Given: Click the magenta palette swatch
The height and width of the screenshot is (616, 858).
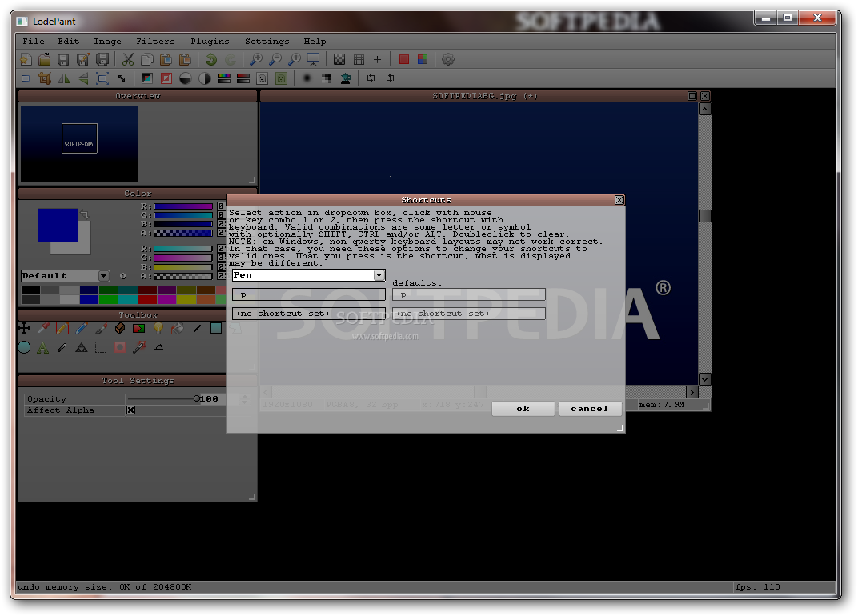Looking at the screenshot, I should pyautogui.click(x=166, y=300).
